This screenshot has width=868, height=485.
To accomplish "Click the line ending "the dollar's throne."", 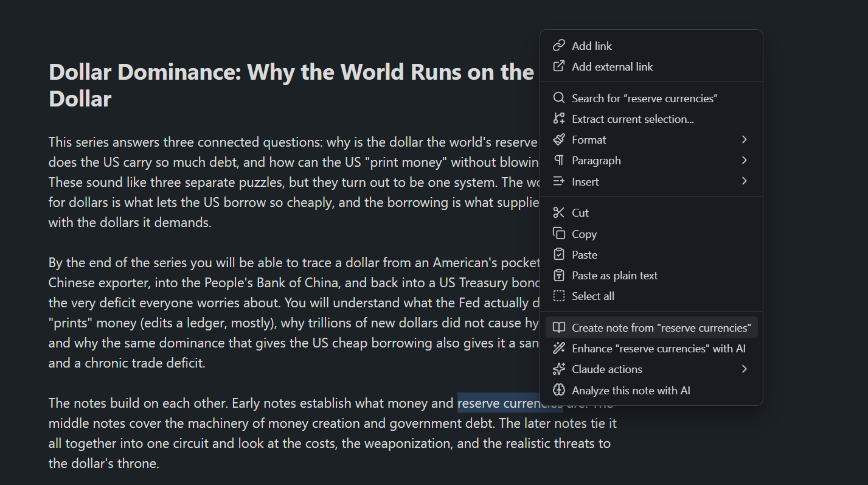I will tap(103, 463).
